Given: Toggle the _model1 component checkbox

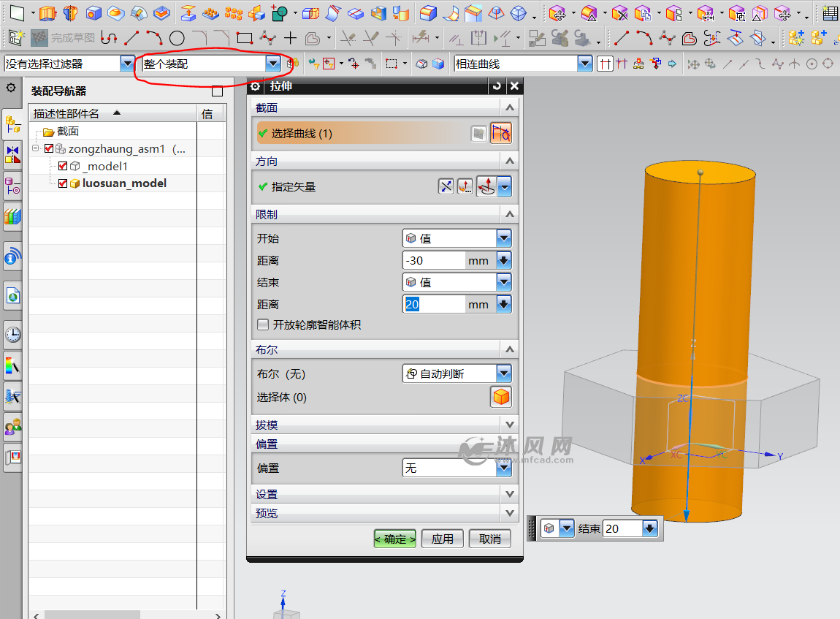Looking at the screenshot, I should (x=63, y=166).
